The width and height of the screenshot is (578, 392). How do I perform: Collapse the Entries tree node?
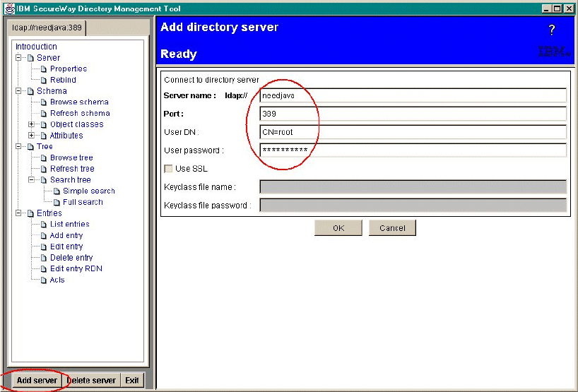point(18,213)
